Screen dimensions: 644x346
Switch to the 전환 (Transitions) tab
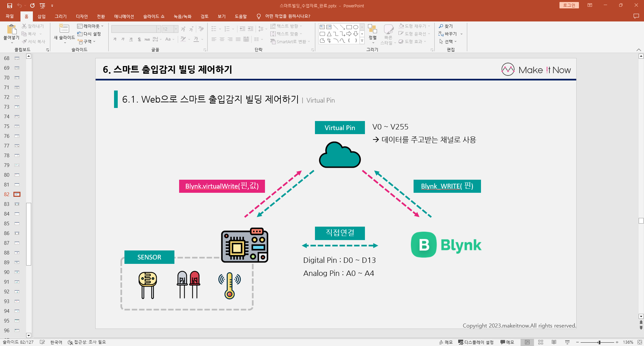click(101, 16)
